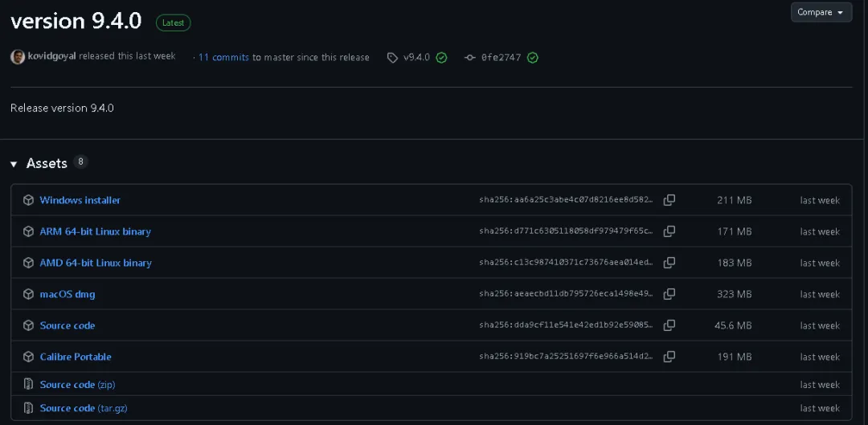Copy the Source code asset sha256 hash
The image size is (868, 425).
pyautogui.click(x=669, y=325)
